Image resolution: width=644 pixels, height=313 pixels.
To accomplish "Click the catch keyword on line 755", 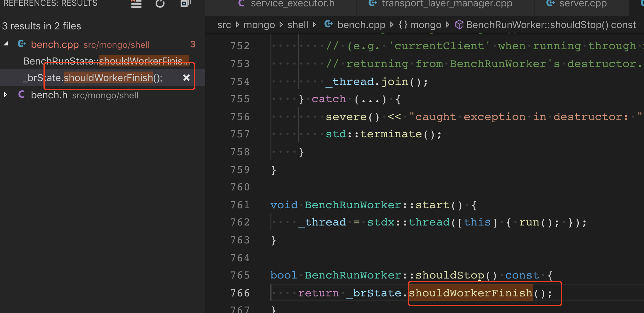I will pos(329,99).
